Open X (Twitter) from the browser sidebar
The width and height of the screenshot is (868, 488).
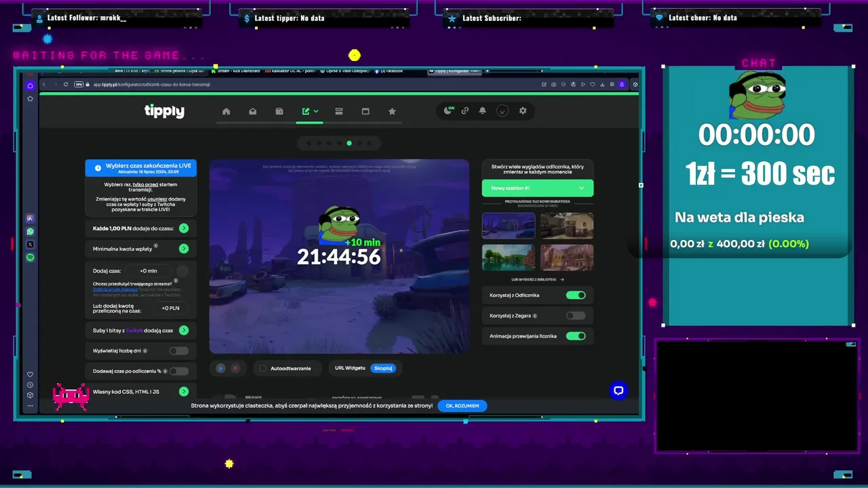(x=30, y=244)
